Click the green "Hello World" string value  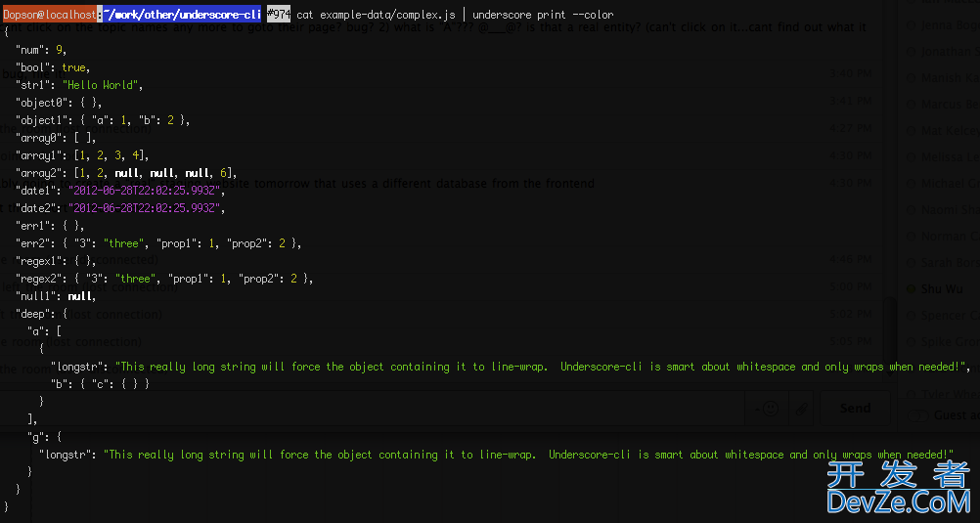coord(100,85)
